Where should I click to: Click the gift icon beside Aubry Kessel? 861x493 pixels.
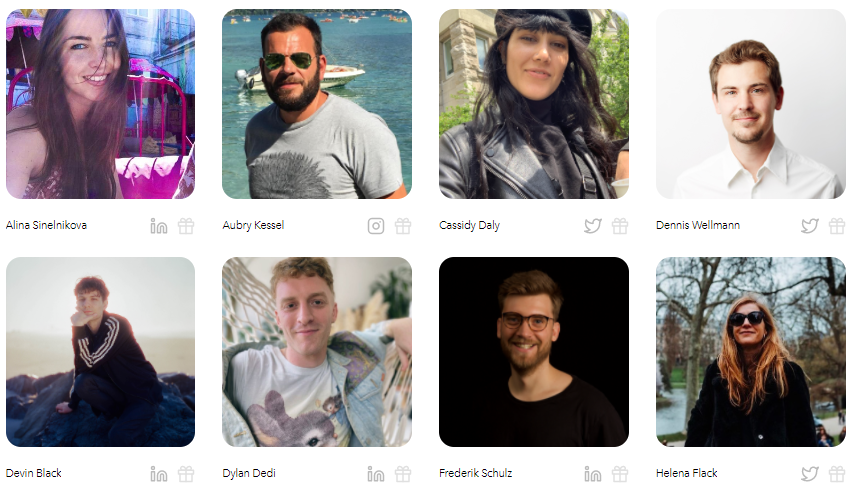coord(403,226)
